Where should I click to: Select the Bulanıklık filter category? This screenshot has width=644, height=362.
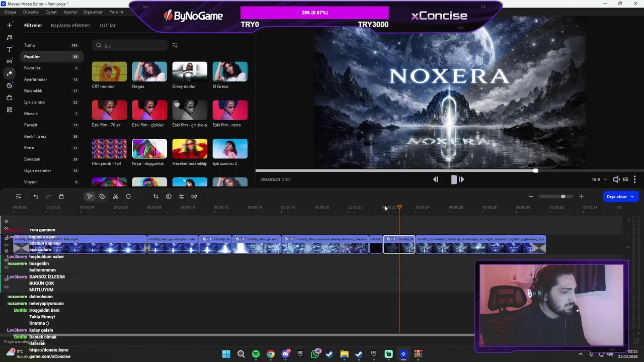coord(52,91)
